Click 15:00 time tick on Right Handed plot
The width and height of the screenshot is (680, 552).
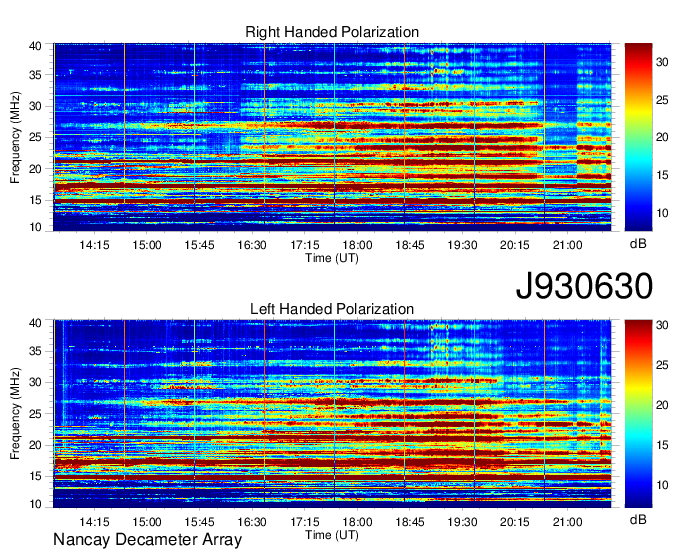147,245
